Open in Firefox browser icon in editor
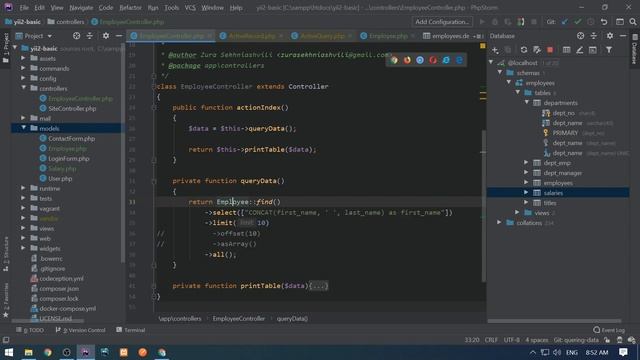640x360 pixels. click(x=407, y=60)
